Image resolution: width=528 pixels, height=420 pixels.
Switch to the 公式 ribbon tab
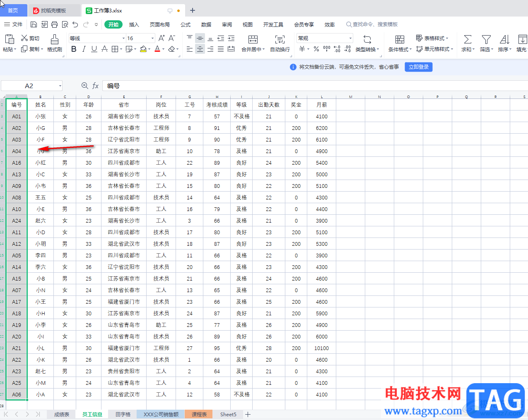pyautogui.click(x=186, y=24)
